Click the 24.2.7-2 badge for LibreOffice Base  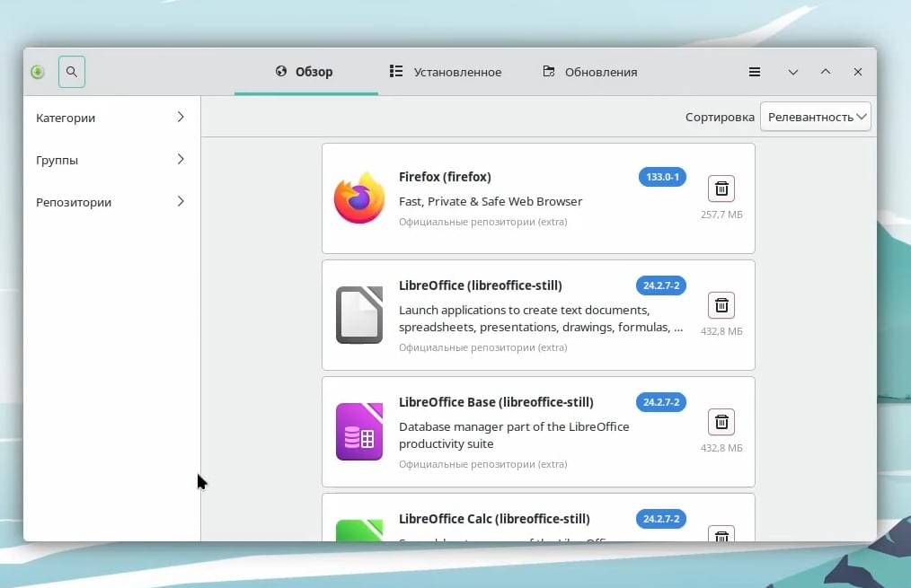pyautogui.click(x=661, y=402)
